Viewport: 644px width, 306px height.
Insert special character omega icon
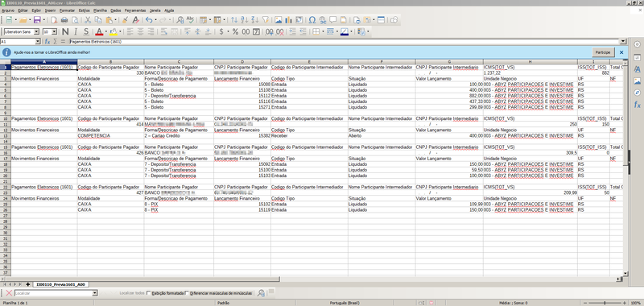click(x=312, y=19)
